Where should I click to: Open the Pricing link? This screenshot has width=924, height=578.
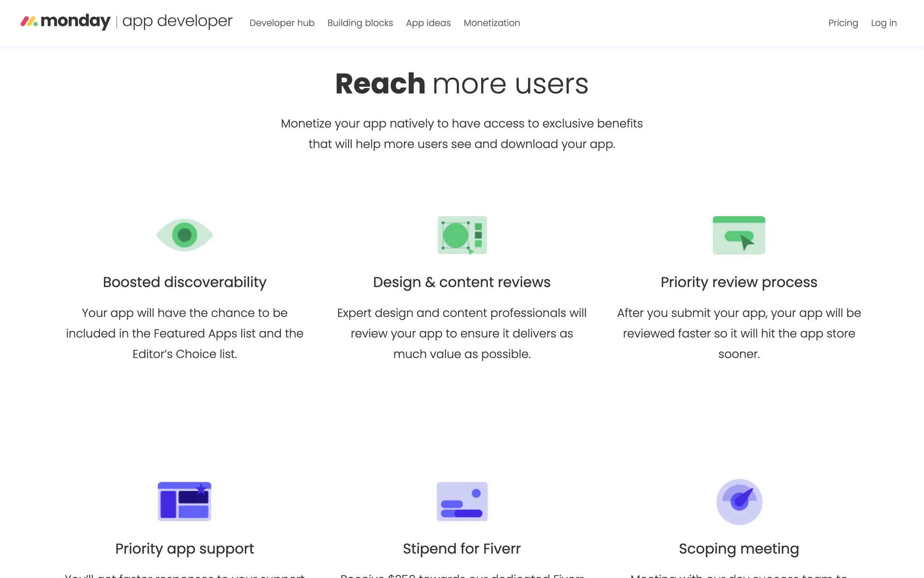843,23
